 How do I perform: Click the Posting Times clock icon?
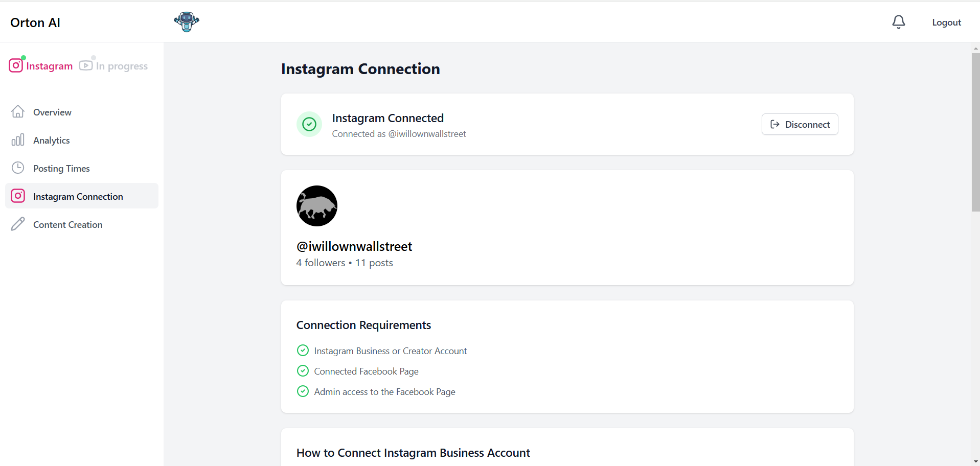pyautogui.click(x=18, y=168)
